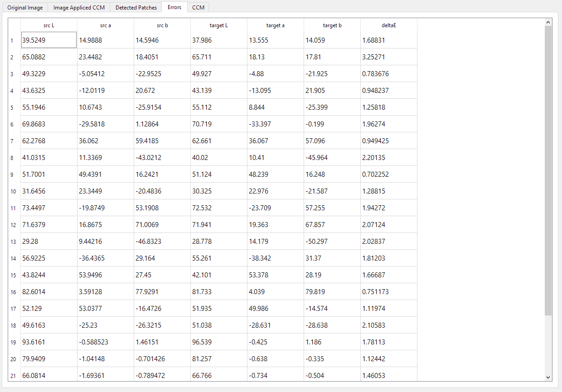Click scrollbar up arrow of the table
562x392 pixels.
coord(548,22)
